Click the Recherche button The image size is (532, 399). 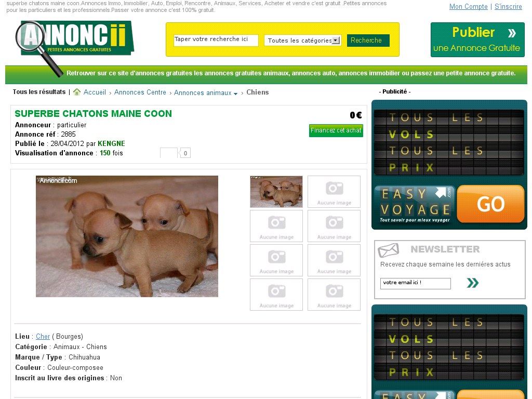tap(368, 41)
